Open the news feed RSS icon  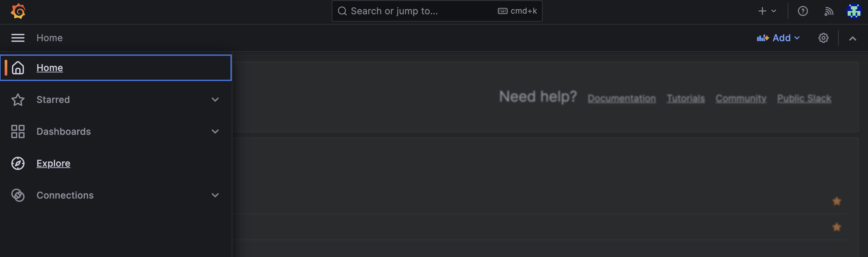coord(828,11)
